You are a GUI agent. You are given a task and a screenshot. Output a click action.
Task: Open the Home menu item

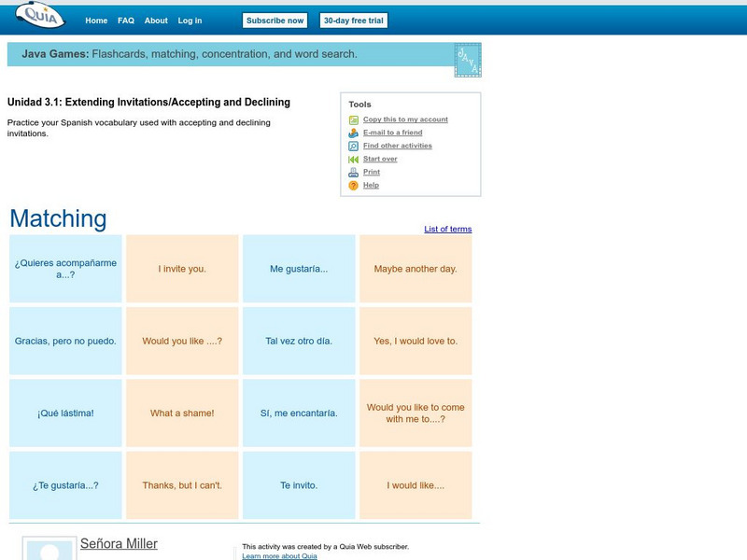pos(95,20)
